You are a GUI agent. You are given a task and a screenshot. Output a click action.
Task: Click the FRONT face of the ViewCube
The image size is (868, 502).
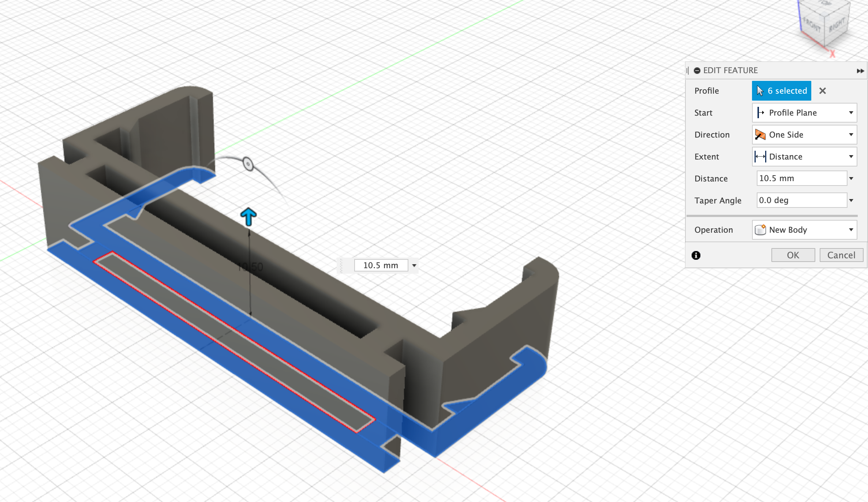[x=812, y=25]
